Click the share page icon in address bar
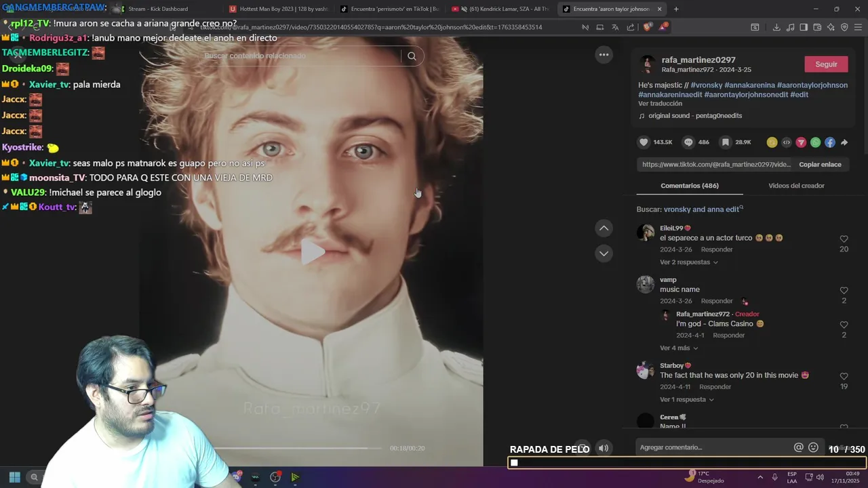The image size is (868, 488). [631, 27]
